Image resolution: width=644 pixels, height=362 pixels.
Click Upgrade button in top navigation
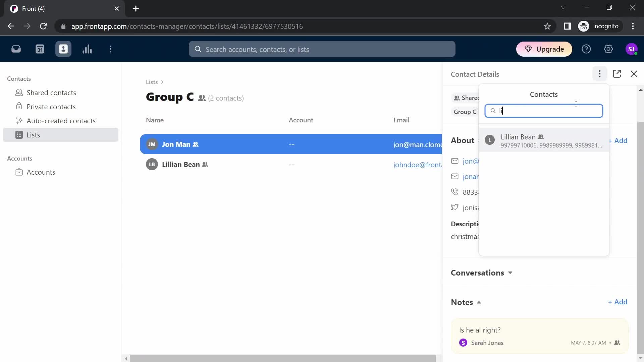545,49
